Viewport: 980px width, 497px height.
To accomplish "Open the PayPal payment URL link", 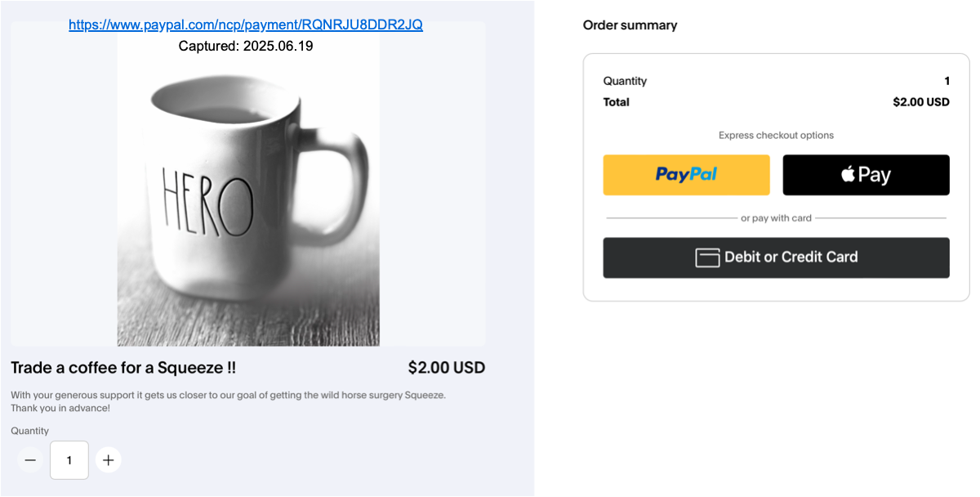I will (x=245, y=25).
